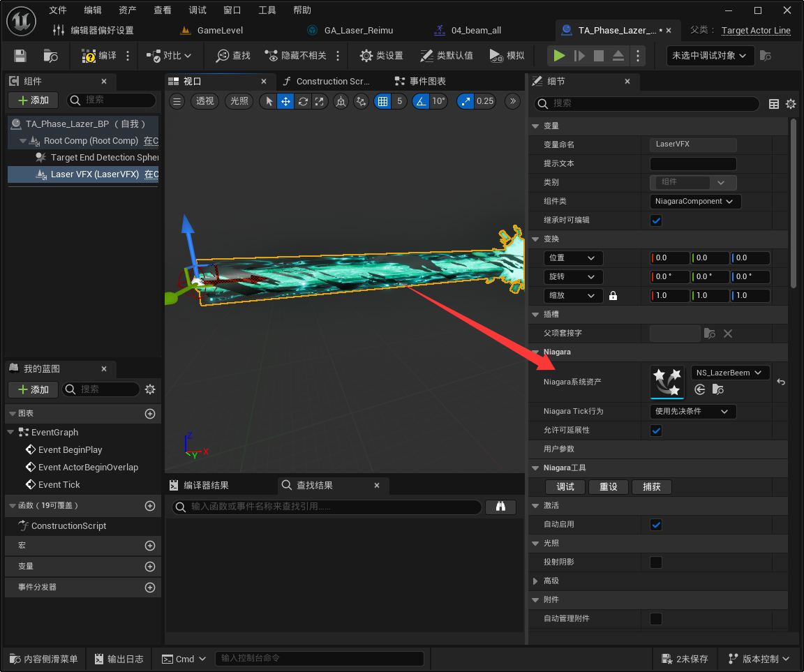Click 重设 reset button
Screen dimensions: 804x672
click(608, 487)
